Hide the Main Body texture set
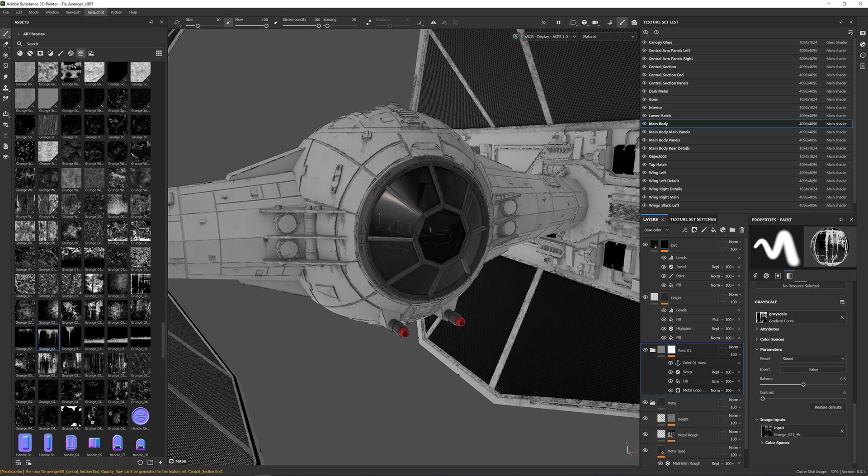The image size is (868, 476). pyautogui.click(x=645, y=124)
